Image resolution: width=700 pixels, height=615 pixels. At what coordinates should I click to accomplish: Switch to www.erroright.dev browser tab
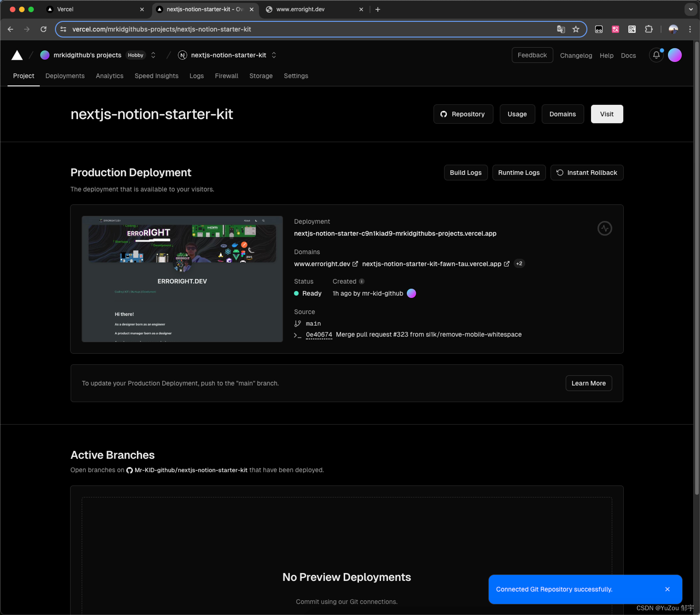tap(315, 10)
